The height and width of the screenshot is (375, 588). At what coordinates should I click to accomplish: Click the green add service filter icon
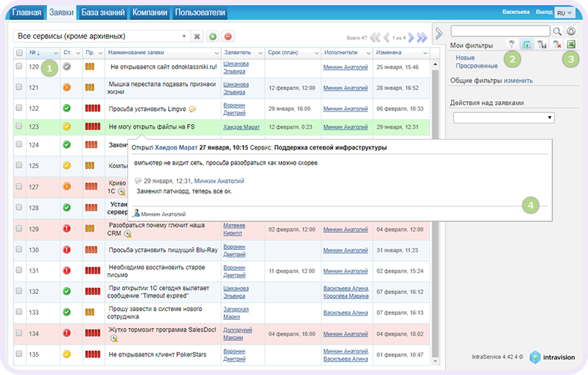[x=213, y=36]
